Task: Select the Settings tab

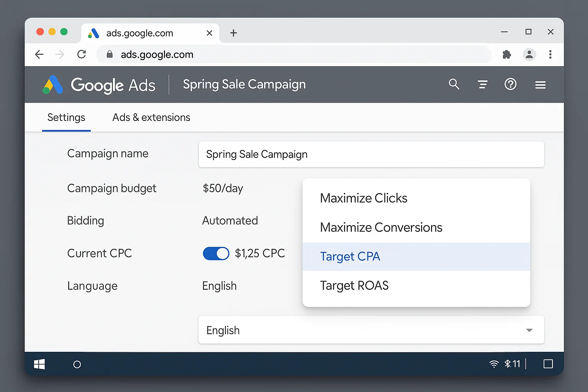Action: 66,117
